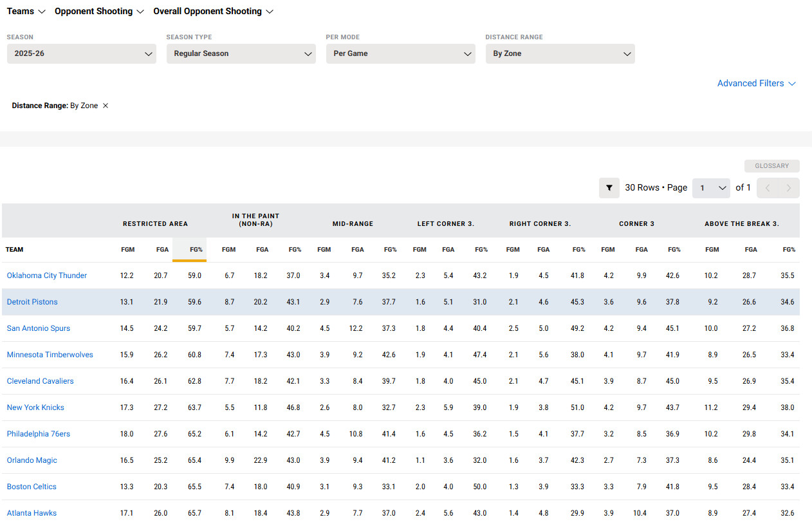Select Magic in the paint FGA 22.9
This screenshot has width=812, height=524.
click(x=261, y=460)
